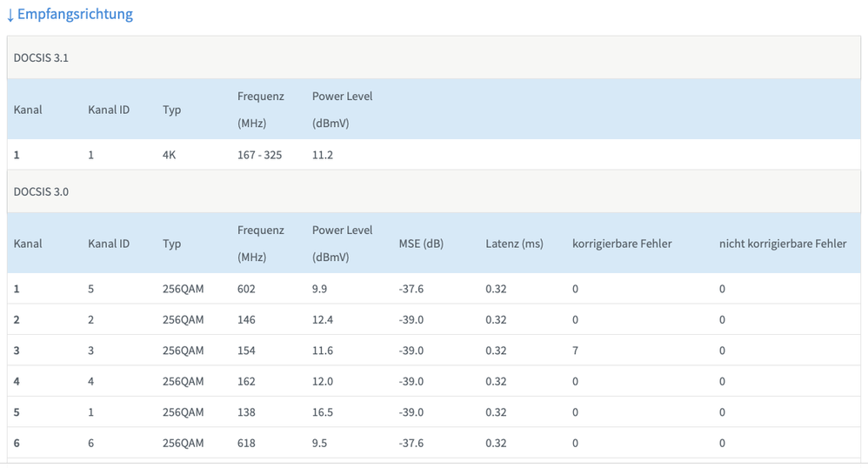
Task: Select frequency 618 cell
Action: [246, 443]
